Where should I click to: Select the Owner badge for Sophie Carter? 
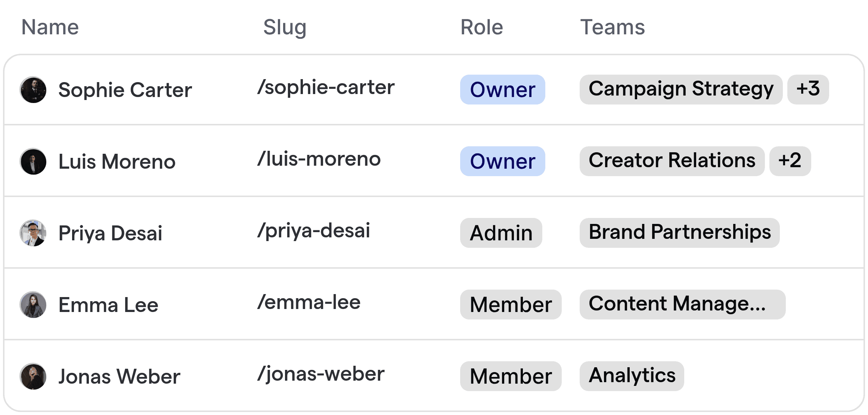pos(502,90)
